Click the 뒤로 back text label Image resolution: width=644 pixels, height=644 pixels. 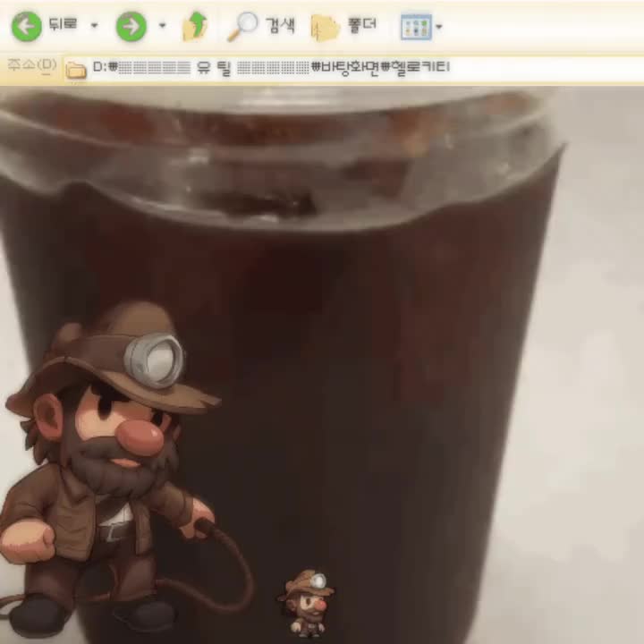point(63,24)
